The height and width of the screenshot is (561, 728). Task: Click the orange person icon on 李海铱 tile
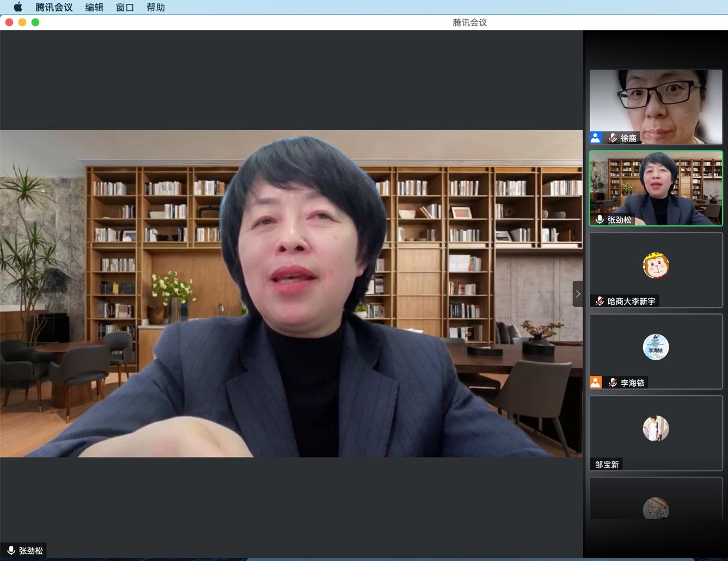point(596,383)
